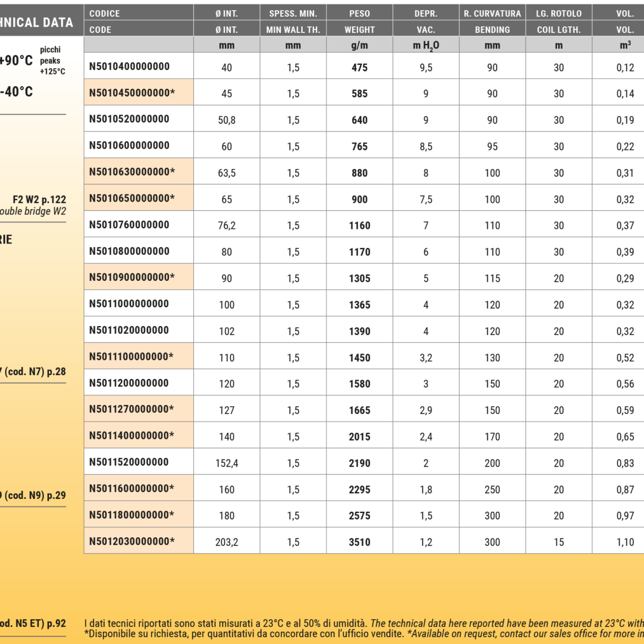Click the vacuum value 9,5
The width and height of the screenshot is (644, 644).
[425, 68]
